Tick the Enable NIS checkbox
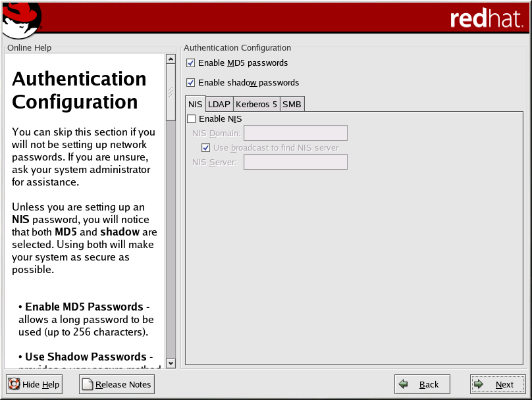Screen dimensions: 532x400 click(192, 119)
